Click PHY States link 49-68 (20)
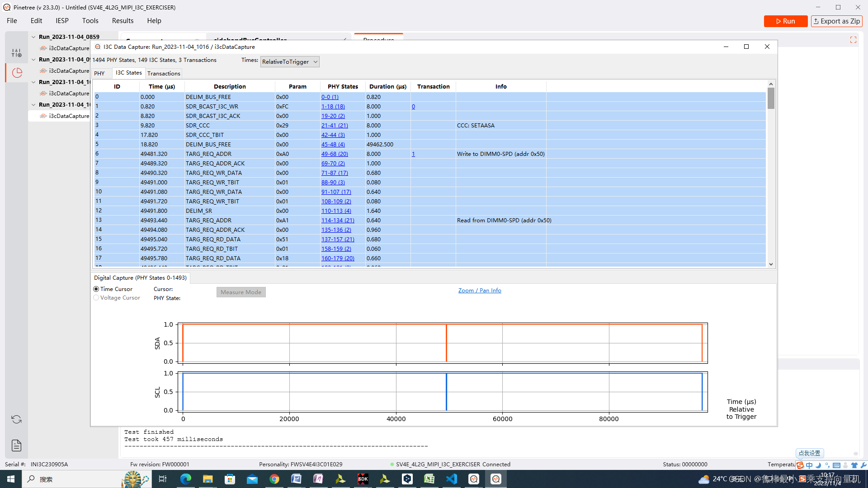The image size is (868, 488). click(335, 154)
